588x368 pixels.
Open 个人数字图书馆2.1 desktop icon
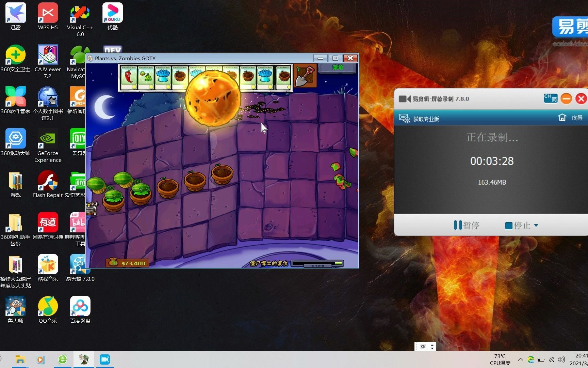[48, 104]
